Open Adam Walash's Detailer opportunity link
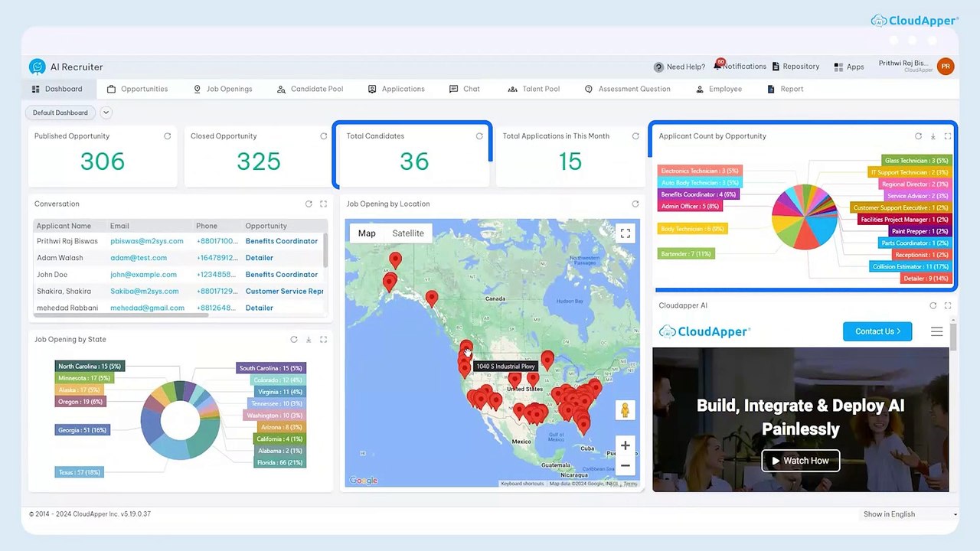980x551 pixels. tap(260, 258)
